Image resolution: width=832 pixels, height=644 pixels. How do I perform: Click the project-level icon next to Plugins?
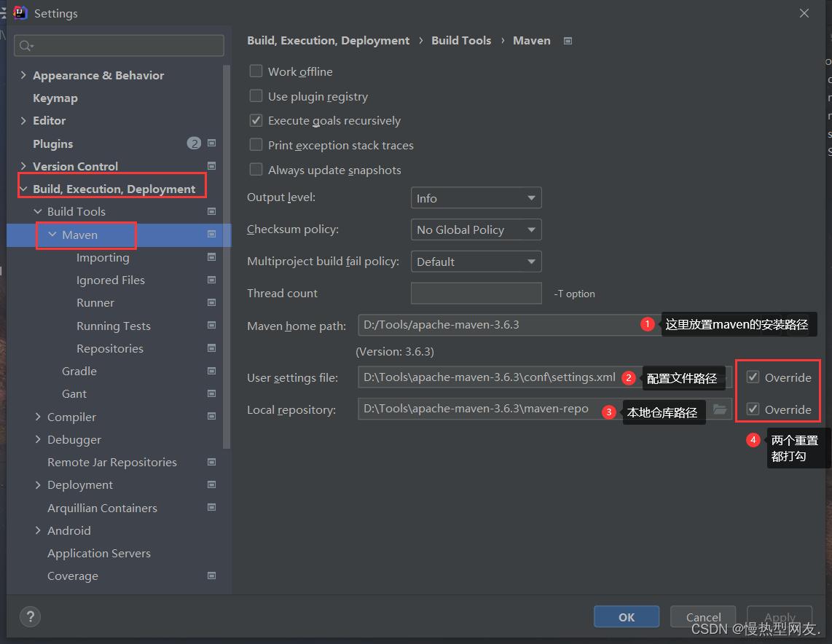pos(212,144)
